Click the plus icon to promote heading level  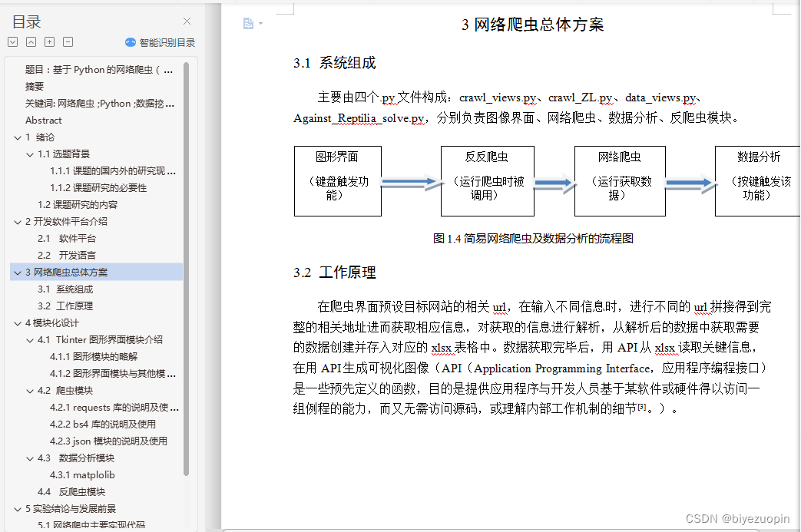click(x=50, y=42)
